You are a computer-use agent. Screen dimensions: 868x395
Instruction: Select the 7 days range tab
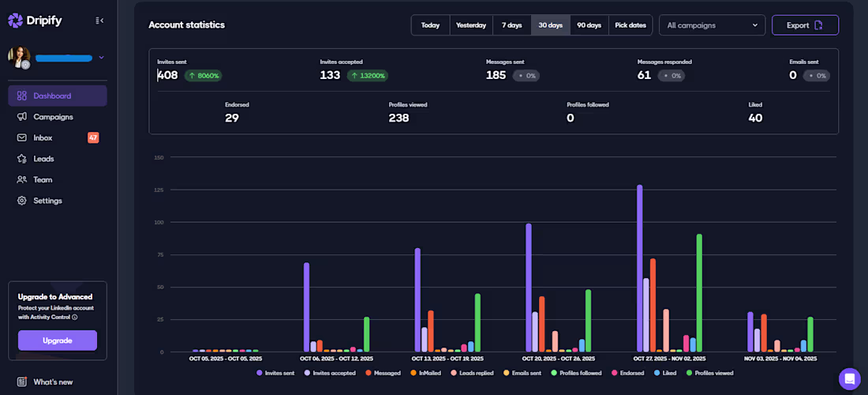tap(511, 25)
